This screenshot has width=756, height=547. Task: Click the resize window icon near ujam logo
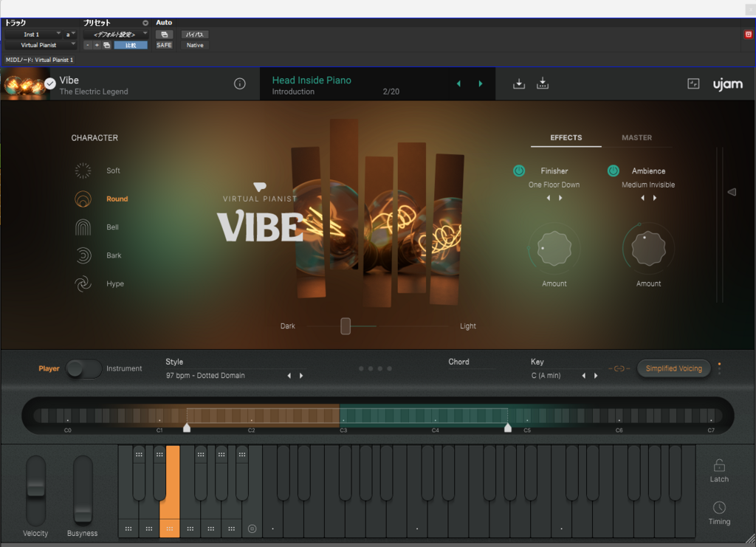tap(693, 83)
